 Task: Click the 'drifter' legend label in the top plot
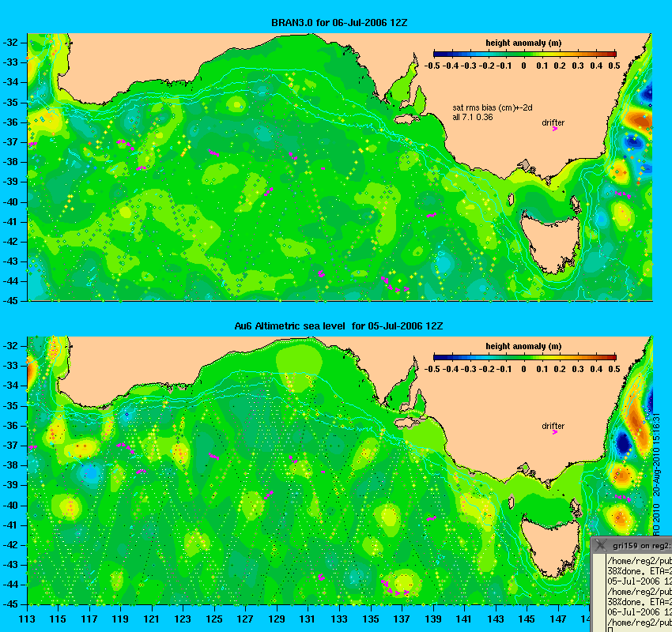[x=553, y=122]
